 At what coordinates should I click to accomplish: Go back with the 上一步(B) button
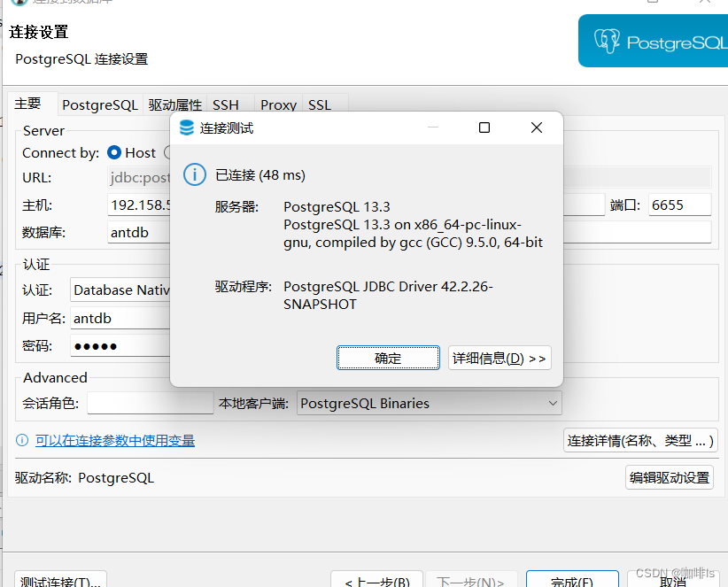[376, 580]
